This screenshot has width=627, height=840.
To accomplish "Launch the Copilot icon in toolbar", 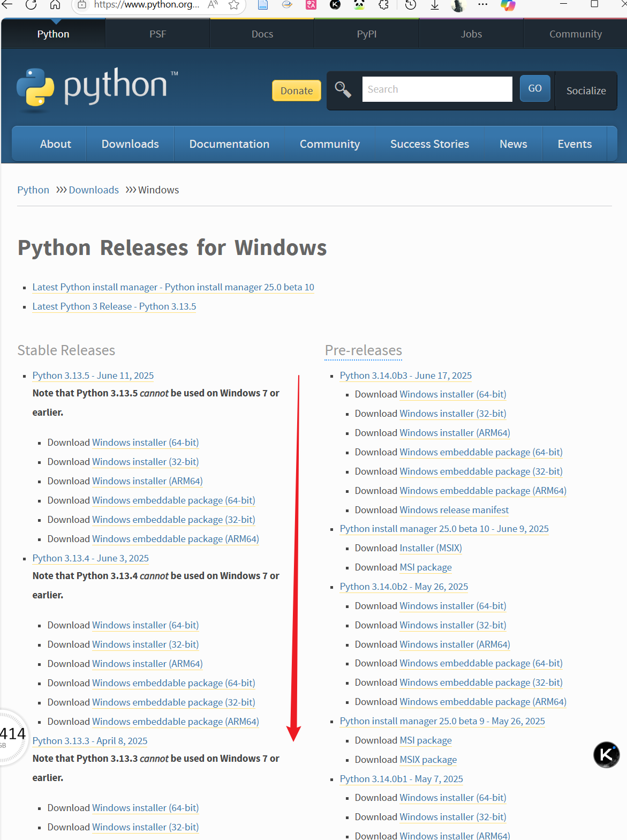I will (508, 5).
